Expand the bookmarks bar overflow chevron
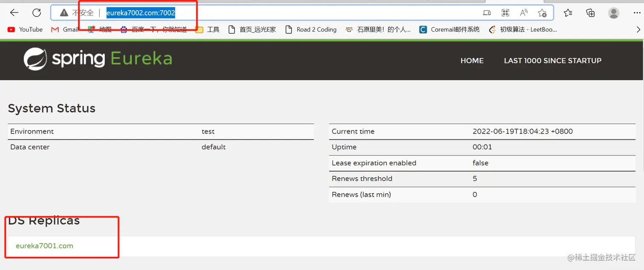The width and height of the screenshot is (644, 270). pyautogui.click(x=638, y=29)
